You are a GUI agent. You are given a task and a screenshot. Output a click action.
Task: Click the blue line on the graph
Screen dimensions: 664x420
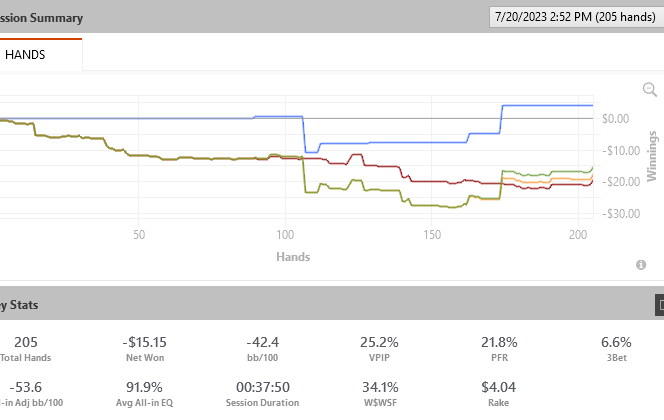400,143
